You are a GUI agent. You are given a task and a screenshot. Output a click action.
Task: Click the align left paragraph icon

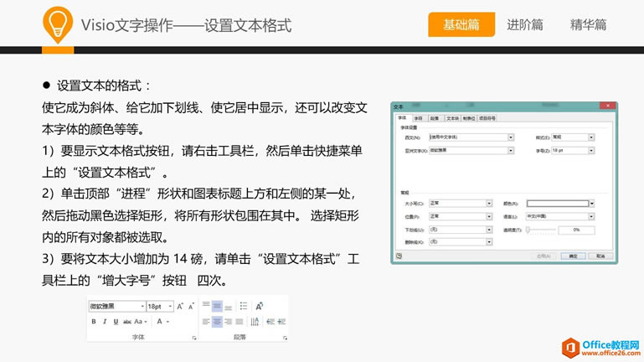coord(206,321)
